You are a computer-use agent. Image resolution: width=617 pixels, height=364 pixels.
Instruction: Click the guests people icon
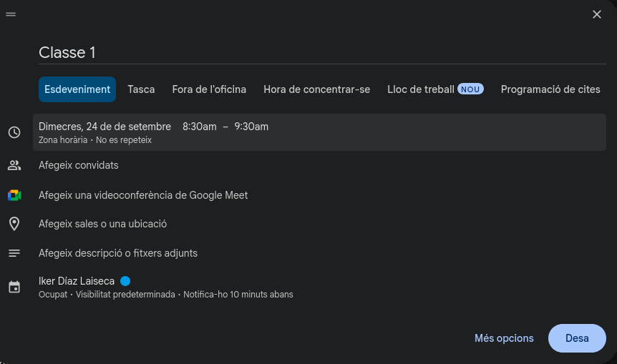[x=14, y=165]
